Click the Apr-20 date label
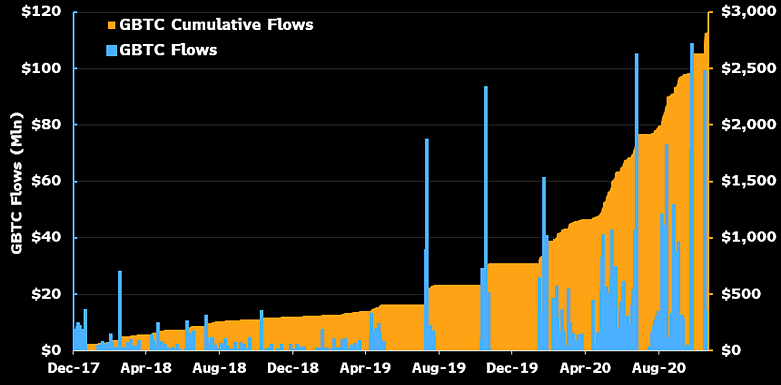 tap(586, 369)
